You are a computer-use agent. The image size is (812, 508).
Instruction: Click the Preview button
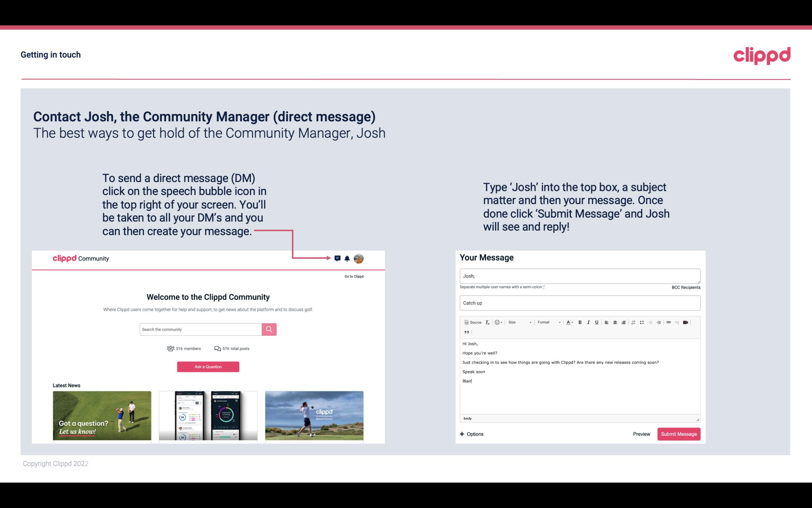(641, 434)
